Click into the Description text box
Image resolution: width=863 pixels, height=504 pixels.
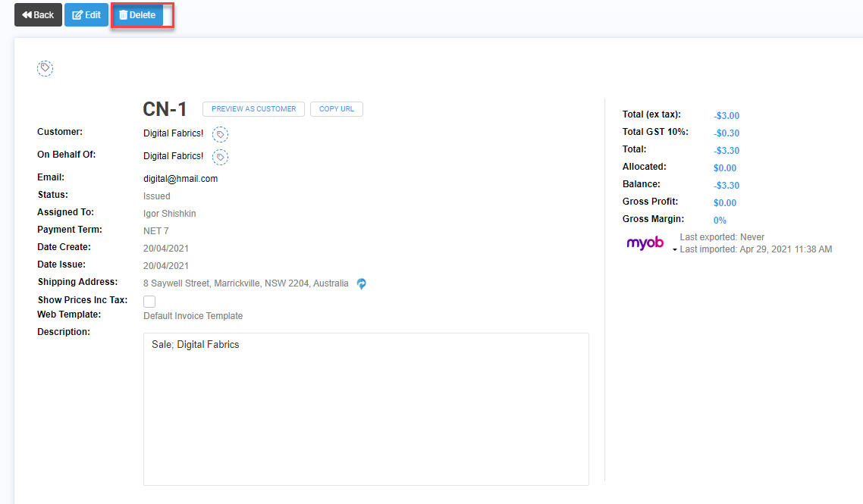(x=366, y=409)
